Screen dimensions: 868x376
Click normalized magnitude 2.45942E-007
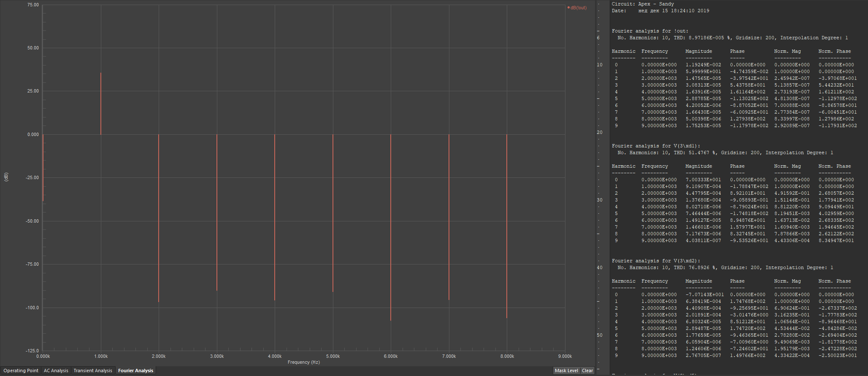[x=792, y=78]
